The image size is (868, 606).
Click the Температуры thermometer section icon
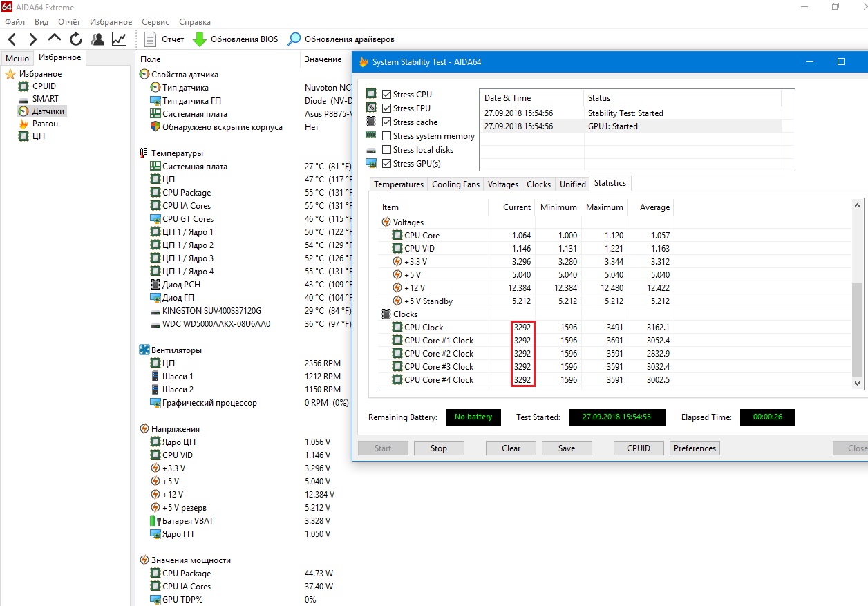pos(144,153)
